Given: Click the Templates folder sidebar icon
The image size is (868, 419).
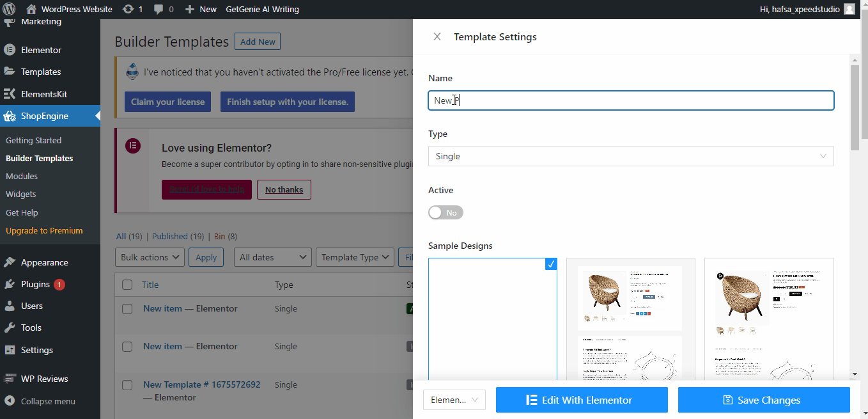Looking at the screenshot, I should 10,72.
